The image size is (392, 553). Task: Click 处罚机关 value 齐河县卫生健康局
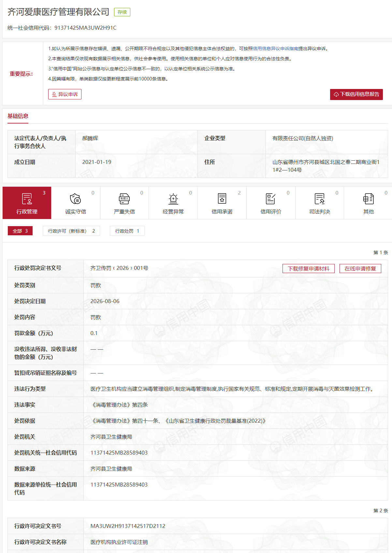tap(111, 437)
